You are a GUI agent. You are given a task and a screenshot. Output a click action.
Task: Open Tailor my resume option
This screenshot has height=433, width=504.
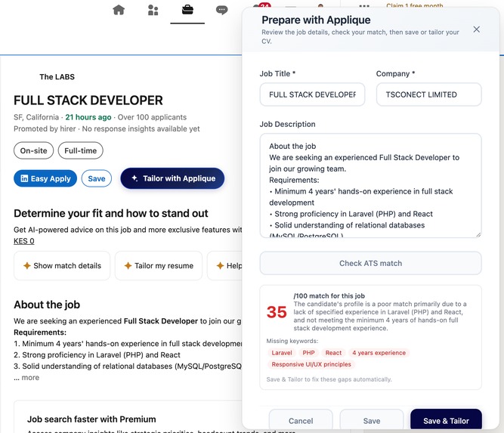(x=159, y=265)
